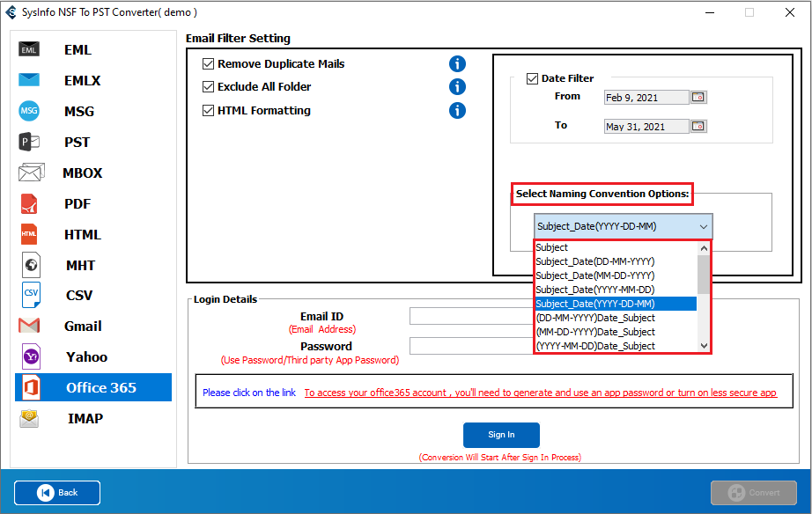The width and height of the screenshot is (812, 514).
Task: Click the list scroll-up arrow
Action: pyautogui.click(x=704, y=248)
